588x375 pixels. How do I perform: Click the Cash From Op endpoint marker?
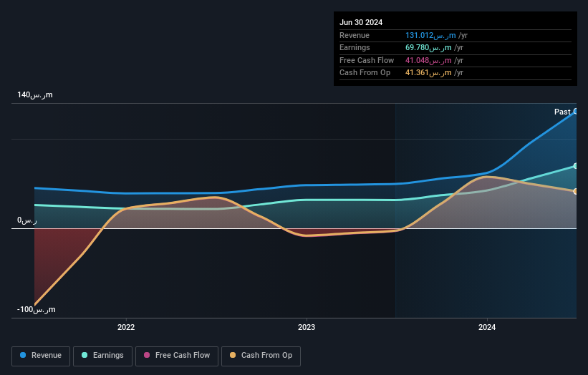click(x=576, y=191)
